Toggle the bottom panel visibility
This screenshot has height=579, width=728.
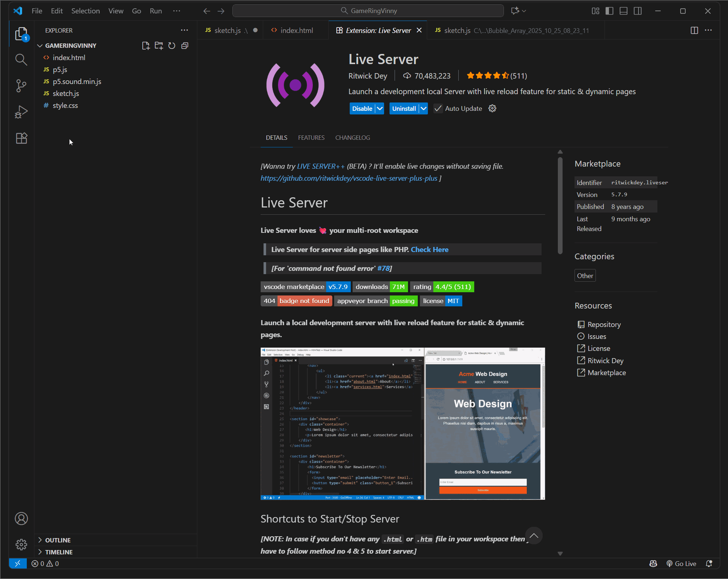coord(623,11)
